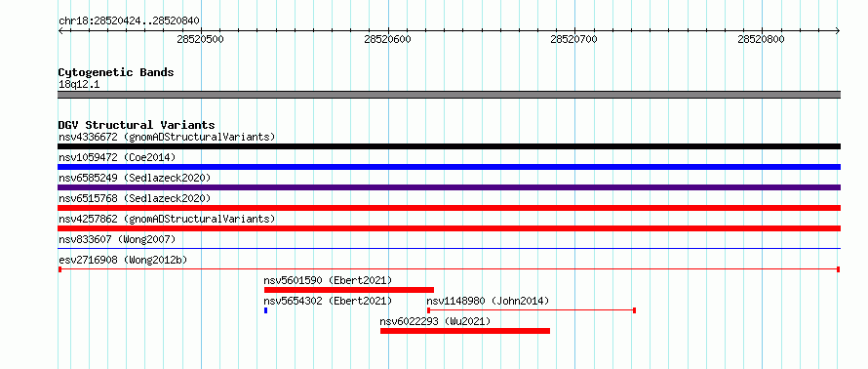Click the blue nsv1059472 variant bar
The height and width of the screenshot is (369, 868).
point(449,167)
